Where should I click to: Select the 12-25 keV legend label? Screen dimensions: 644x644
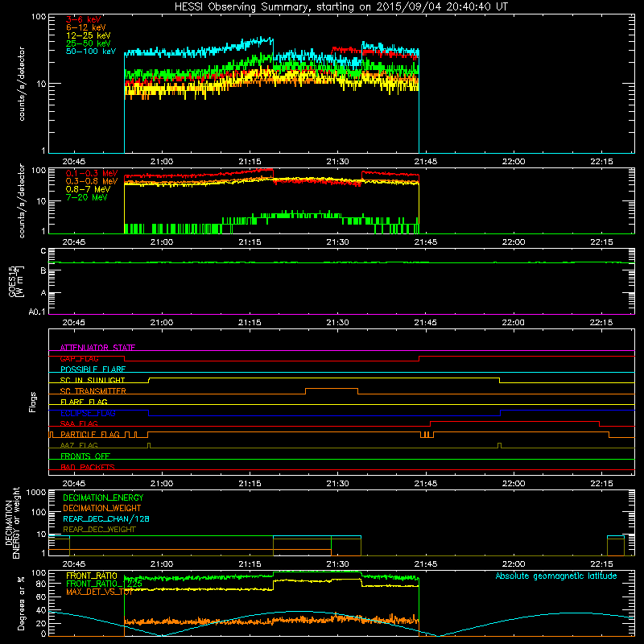click(89, 35)
